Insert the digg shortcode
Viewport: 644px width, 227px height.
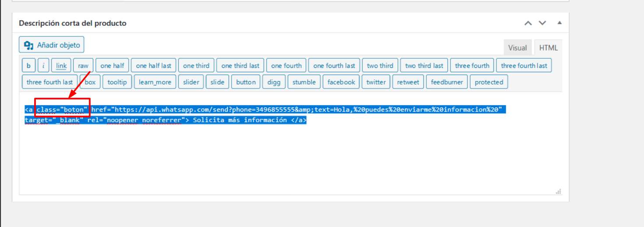click(274, 82)
